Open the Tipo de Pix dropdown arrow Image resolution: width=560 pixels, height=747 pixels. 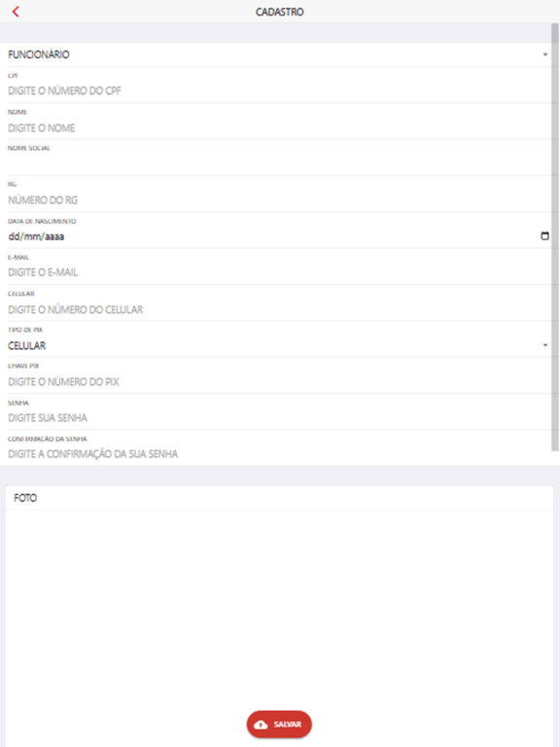point(545,345)
